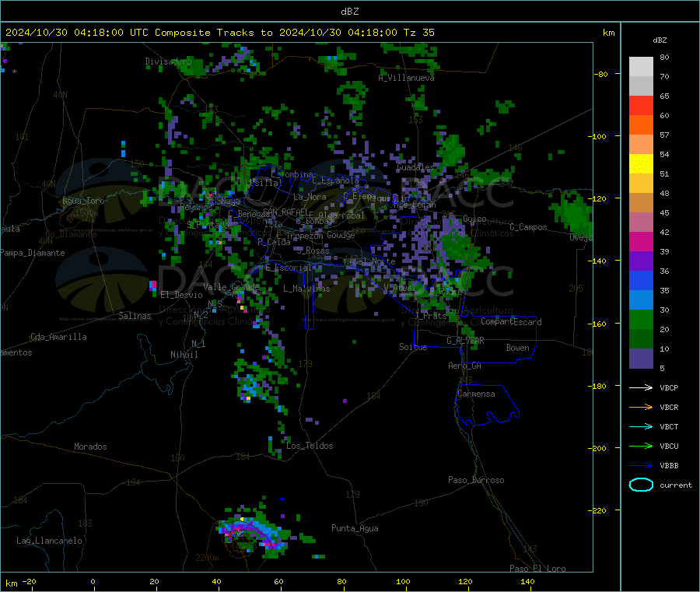Select the slate purple 5-10 dBZ band
The width and height of the screenshot is (700, 592).
click(x=641, y=359)
